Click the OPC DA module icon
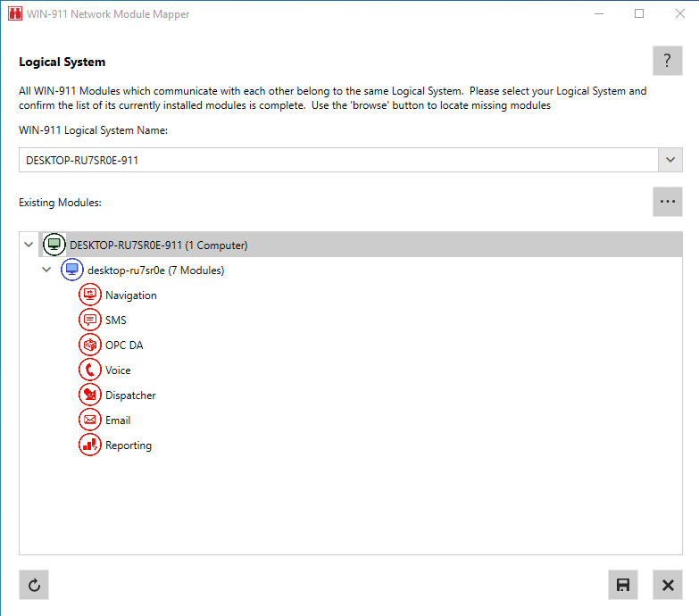Image resolution: width=699 pixels, height=616 pixels. [90, 345]
